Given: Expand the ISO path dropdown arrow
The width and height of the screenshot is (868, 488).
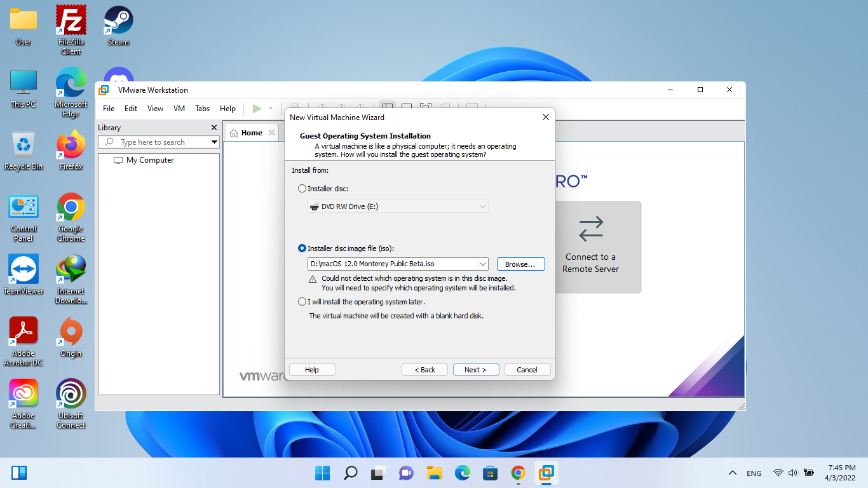Looking at the screenshot, I should pyautogui.click(x=483, y=264).
